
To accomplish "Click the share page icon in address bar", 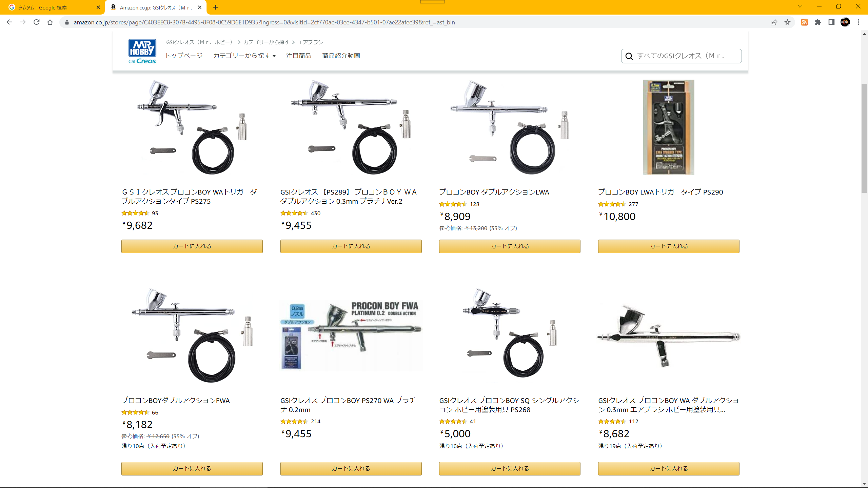I will (x=774, y=22).
